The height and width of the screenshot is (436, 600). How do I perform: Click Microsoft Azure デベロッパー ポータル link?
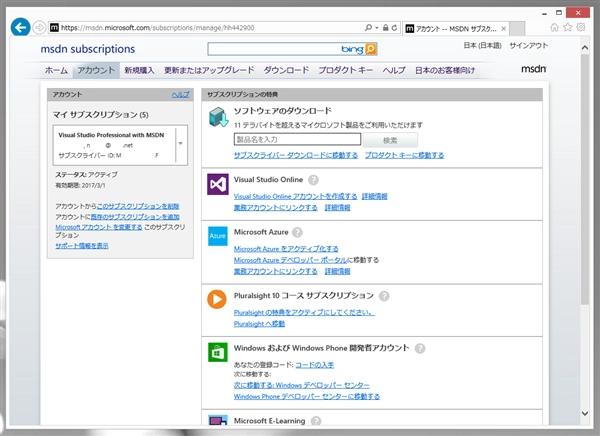point(290,260)
